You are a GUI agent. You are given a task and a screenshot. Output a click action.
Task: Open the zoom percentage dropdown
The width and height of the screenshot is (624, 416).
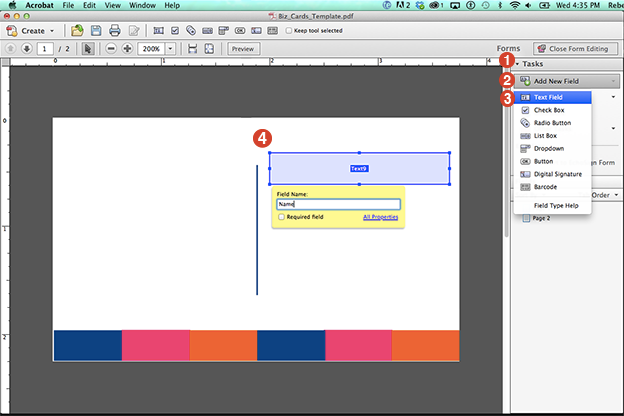171,48
